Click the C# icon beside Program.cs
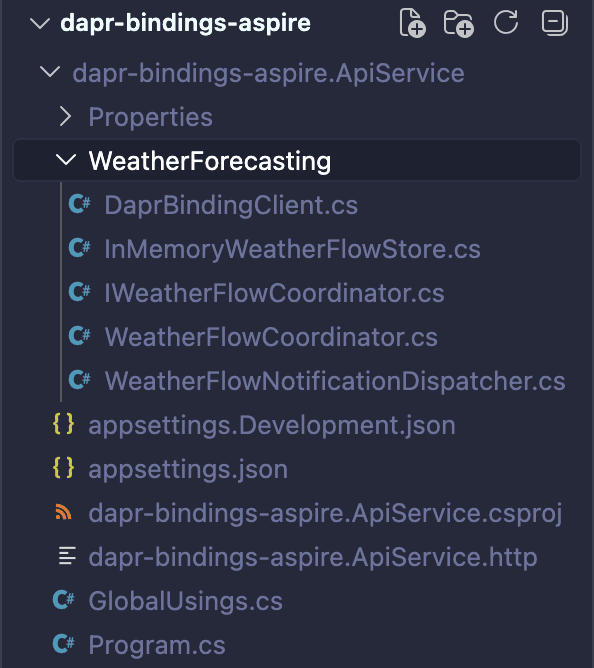This screenshot has width=594, height=668. pos(63,644)
